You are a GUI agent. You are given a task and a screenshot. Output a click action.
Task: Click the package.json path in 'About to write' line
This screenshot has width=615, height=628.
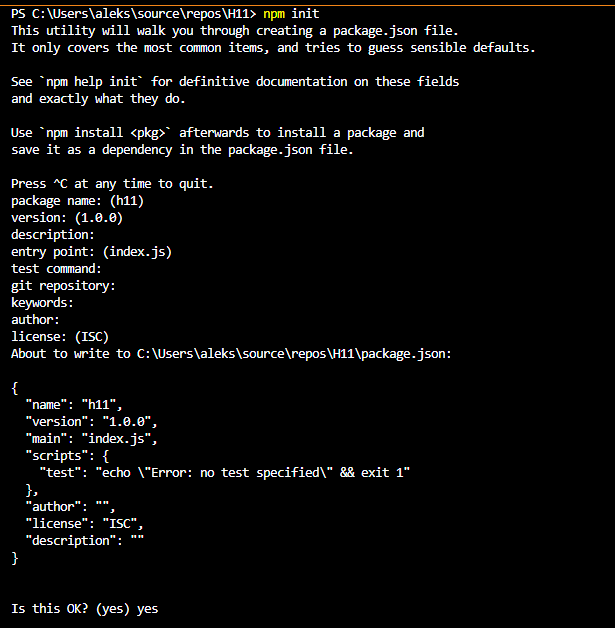pos(294,354)
